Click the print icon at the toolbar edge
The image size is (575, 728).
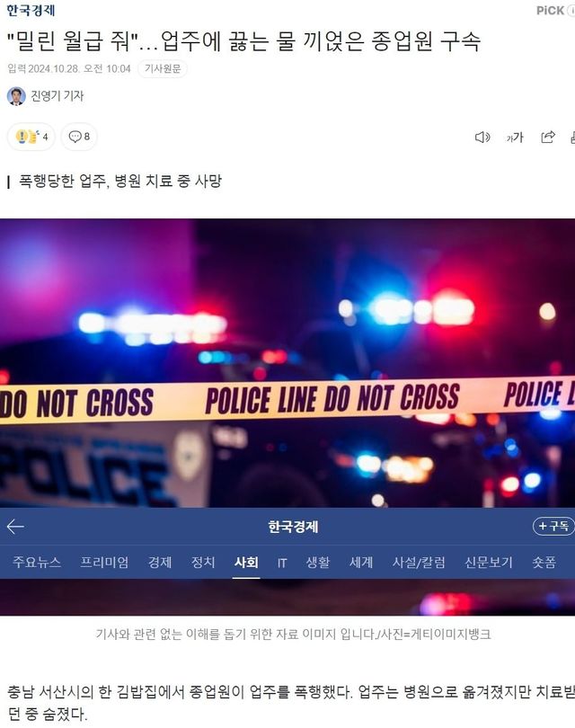pos(572,138)
